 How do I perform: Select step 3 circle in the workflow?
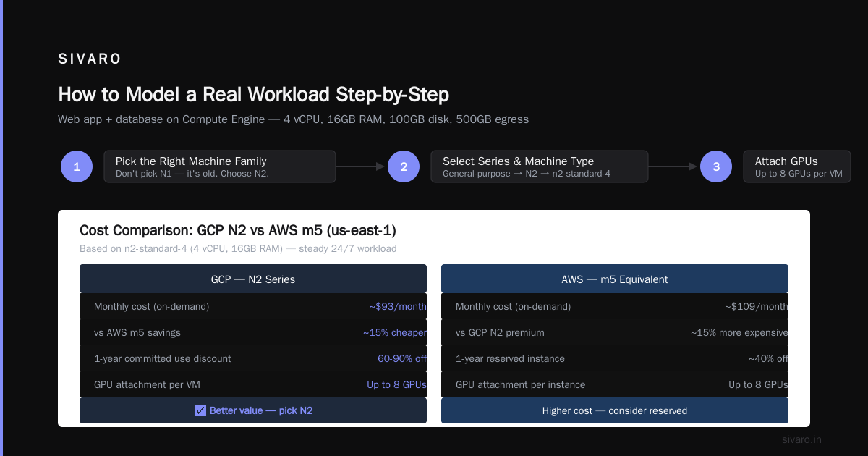pyautogui.click(x=716, y=166)
